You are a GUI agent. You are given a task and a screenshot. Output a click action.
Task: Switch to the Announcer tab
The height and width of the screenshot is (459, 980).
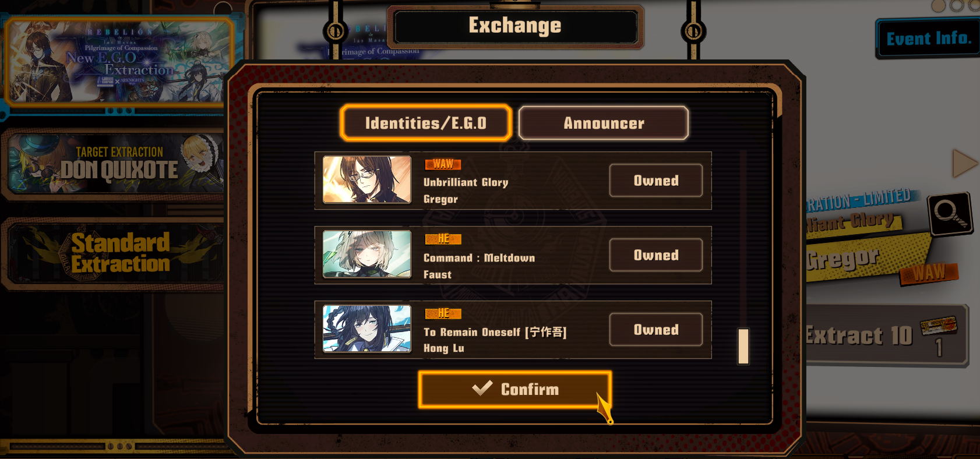[604, 123]
